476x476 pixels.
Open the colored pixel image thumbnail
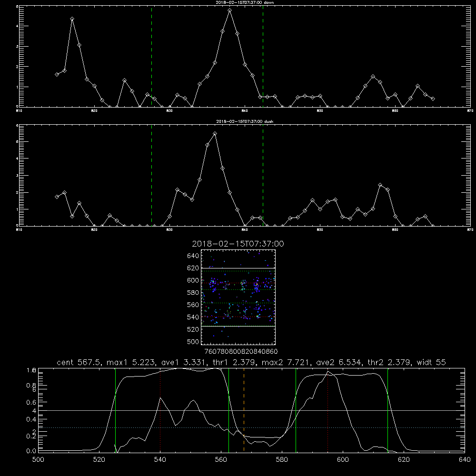click(x=238, y=297)
